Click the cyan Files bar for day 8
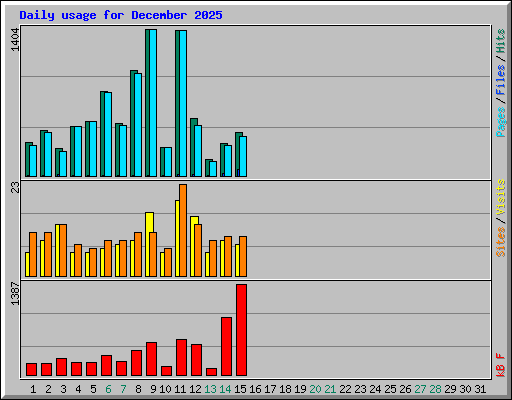Image resolution: width=512 pixels, height=400 pixels. tap(138, 125)
